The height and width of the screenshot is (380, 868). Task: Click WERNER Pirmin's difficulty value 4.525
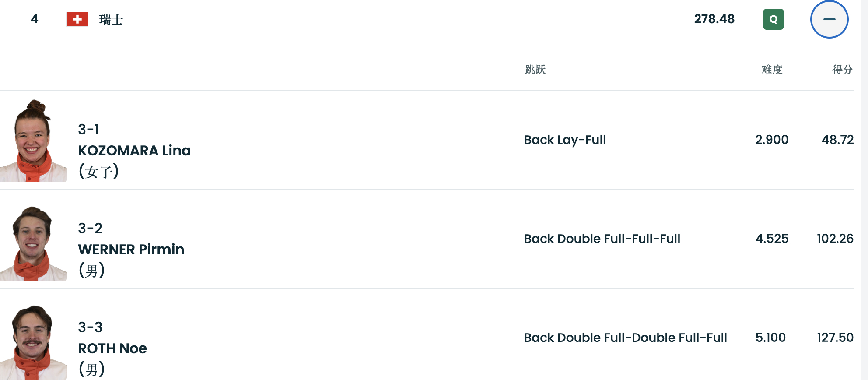tap(772, 239)
